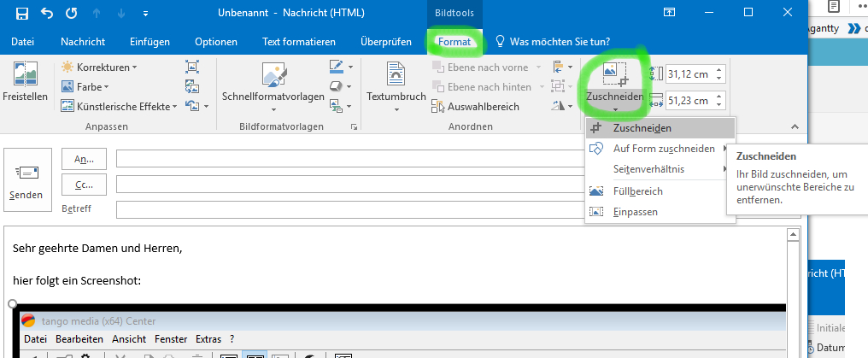Click the undo arrow icon
This screenshot has width=868, height=358.
click(46, 13)
